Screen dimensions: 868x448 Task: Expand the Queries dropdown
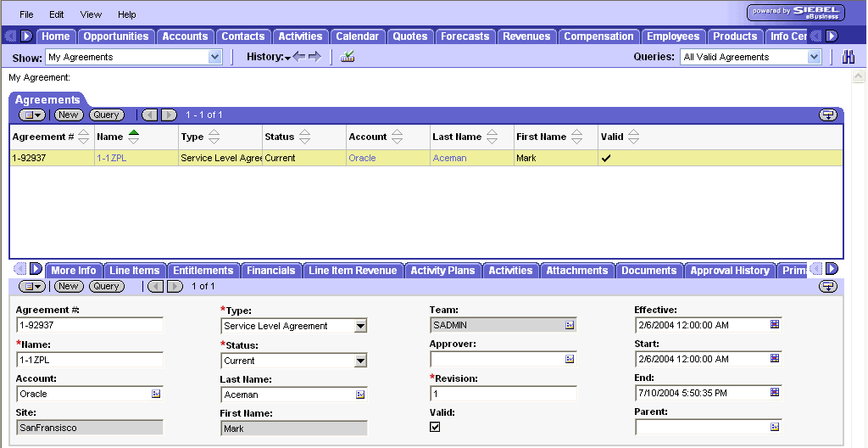(813, 57)
